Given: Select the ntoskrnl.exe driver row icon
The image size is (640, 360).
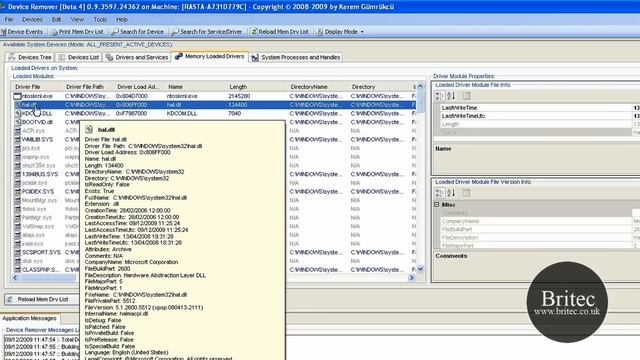Looking at the screenshot, I should click(17, 96).
